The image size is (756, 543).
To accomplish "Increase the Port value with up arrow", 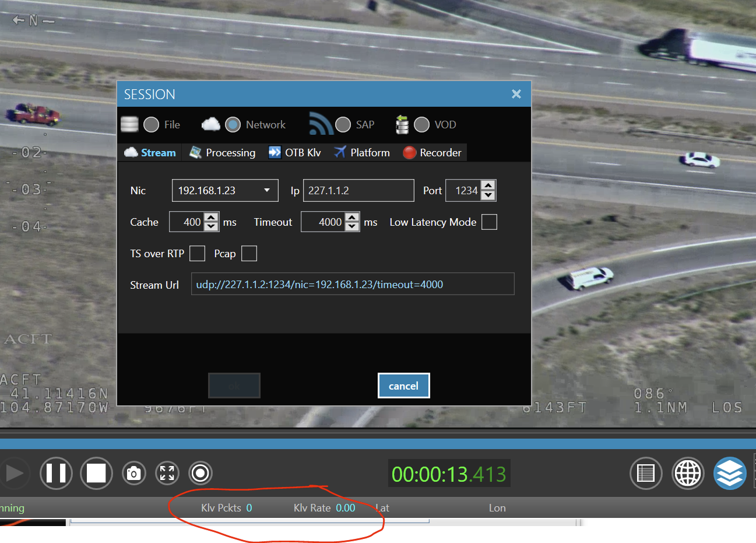I will (x=488, y=185).
